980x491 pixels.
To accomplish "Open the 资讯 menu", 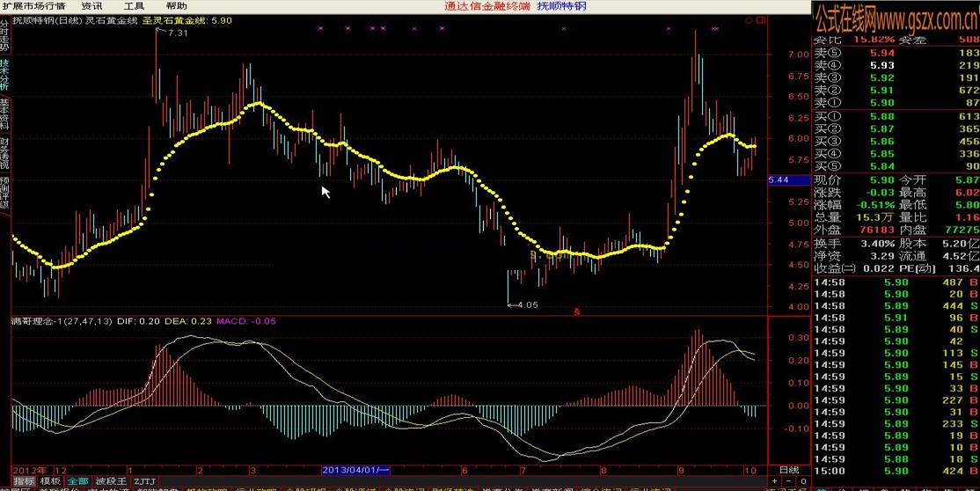I will (x=91, y=6).
